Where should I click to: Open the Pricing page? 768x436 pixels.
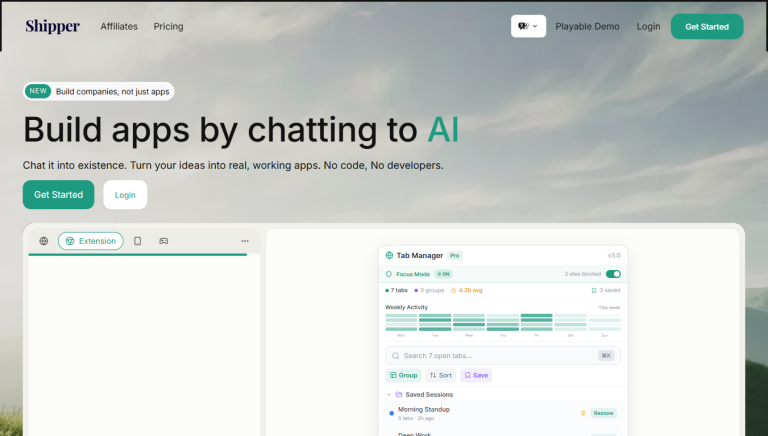coord(168,26)
